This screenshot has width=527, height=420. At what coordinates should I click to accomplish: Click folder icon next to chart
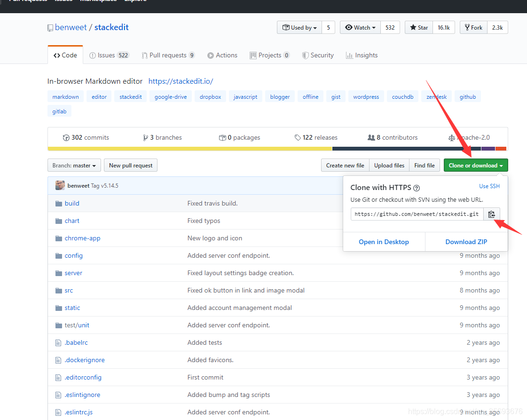(59, 221)
